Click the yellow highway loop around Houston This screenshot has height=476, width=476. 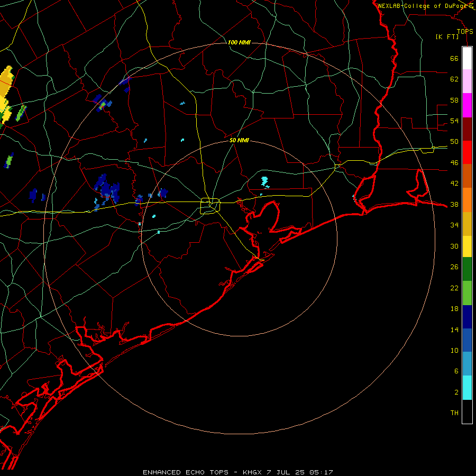click(210, 206)
